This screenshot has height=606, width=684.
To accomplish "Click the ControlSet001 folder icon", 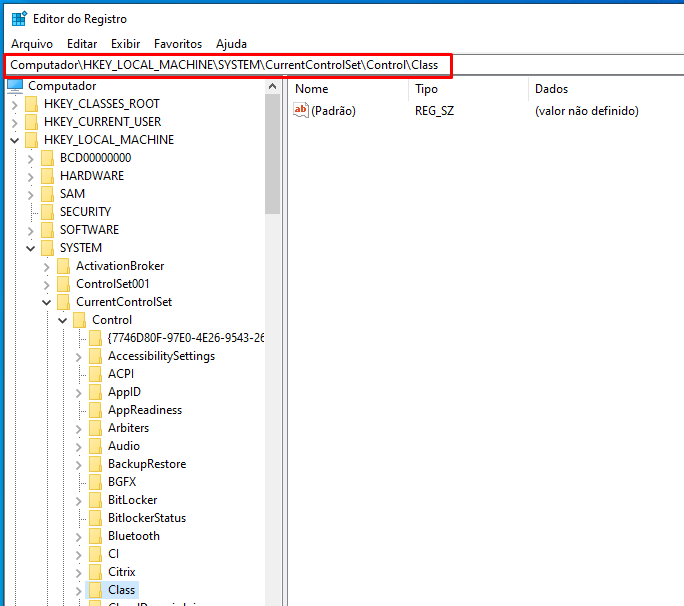I will [64, 284].
